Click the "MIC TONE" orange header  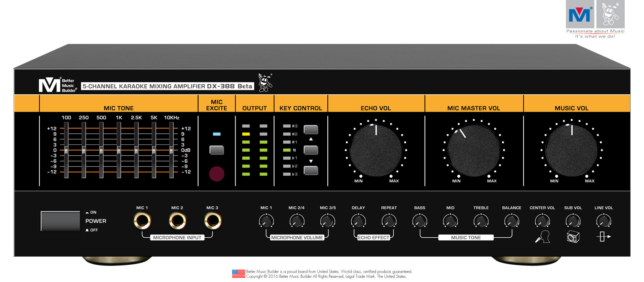click(119, 108)
